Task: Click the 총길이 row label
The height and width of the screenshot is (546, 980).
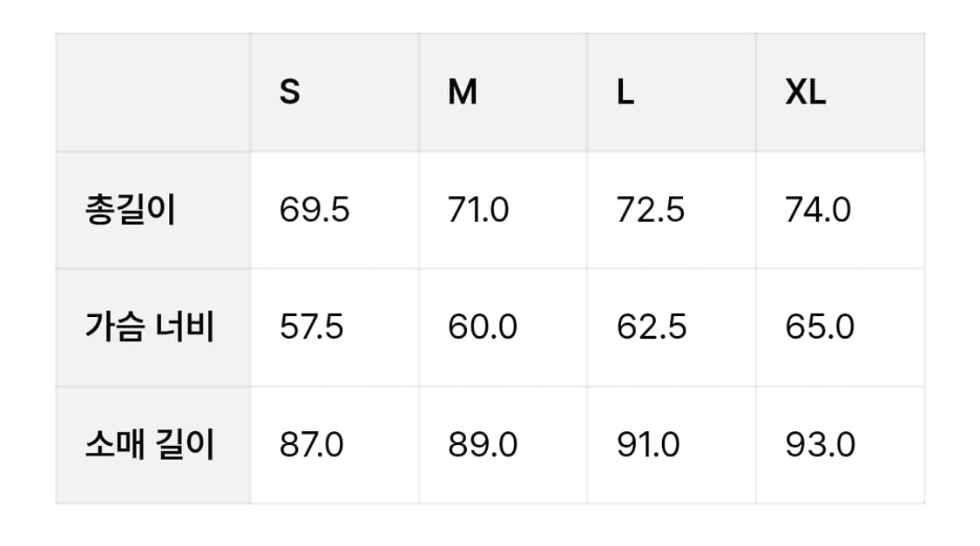Action: tap(131, 211)
